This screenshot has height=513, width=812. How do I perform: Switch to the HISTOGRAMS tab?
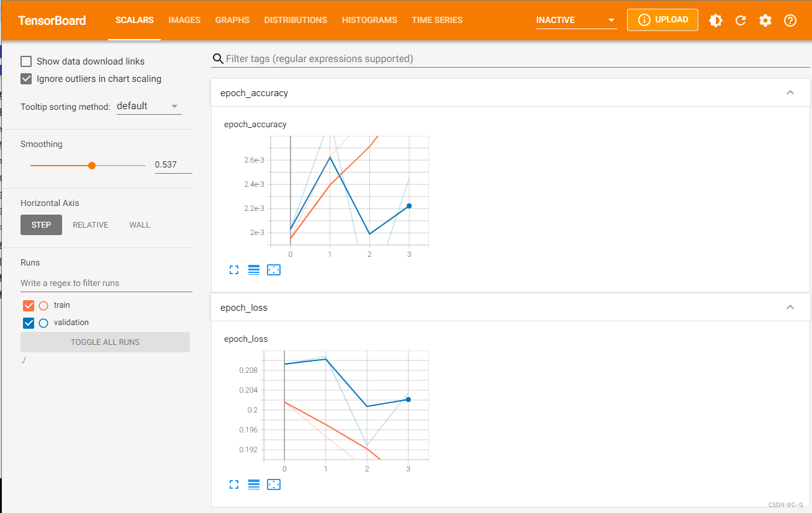369,20
